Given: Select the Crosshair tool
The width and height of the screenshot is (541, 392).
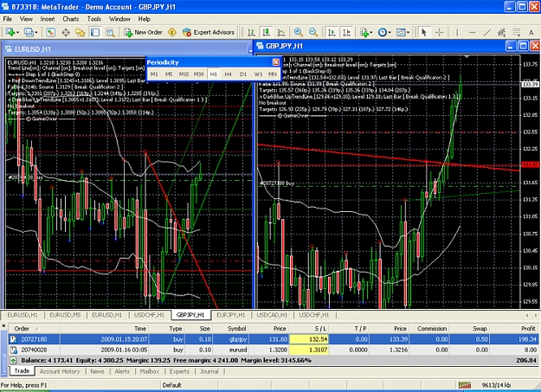Looking at the screenshot, I should (439, 32).
